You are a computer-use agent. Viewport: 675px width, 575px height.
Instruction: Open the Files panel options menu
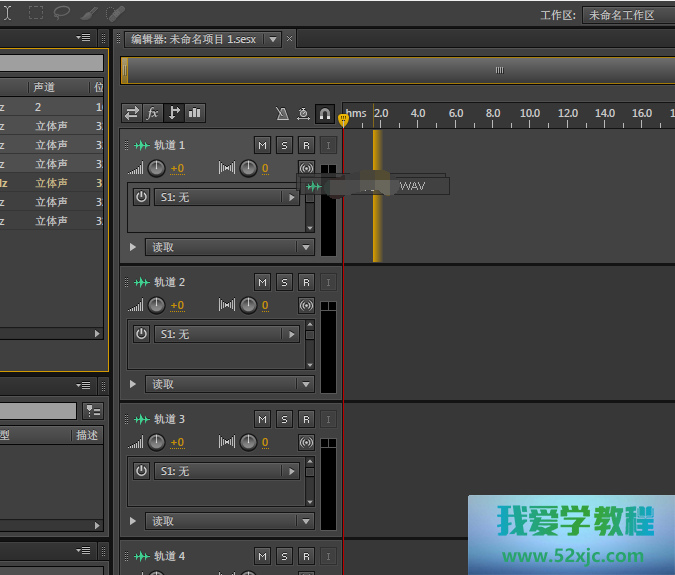coord(84,38)
